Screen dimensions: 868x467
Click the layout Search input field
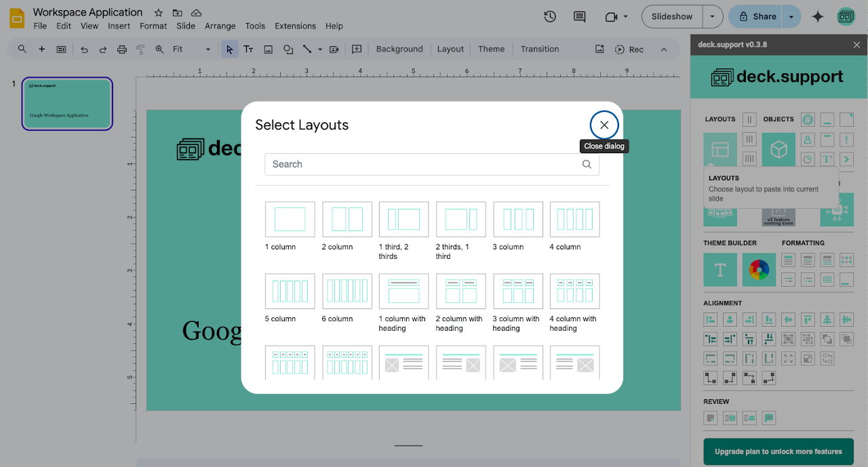[x=431, y=164]
